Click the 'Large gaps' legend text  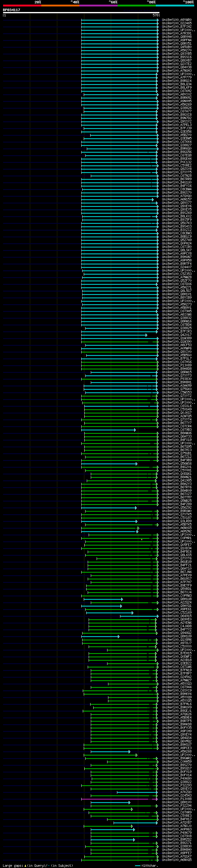[x=13, y=866]
